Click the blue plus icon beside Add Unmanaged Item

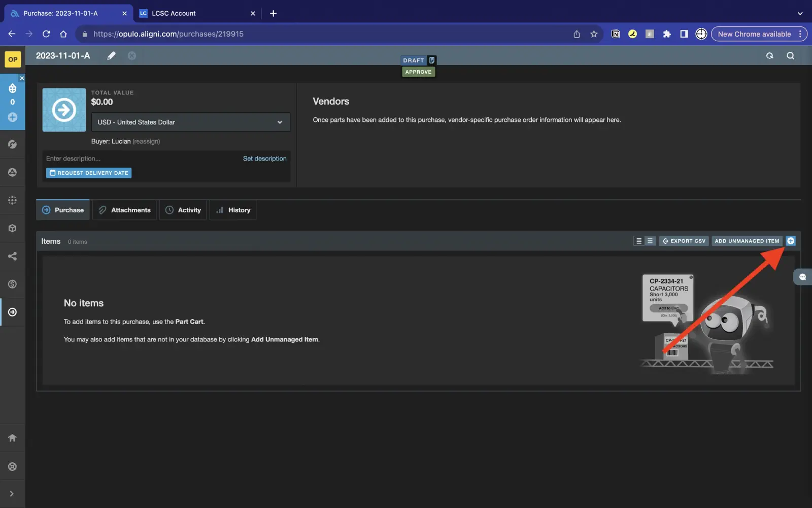791,241
